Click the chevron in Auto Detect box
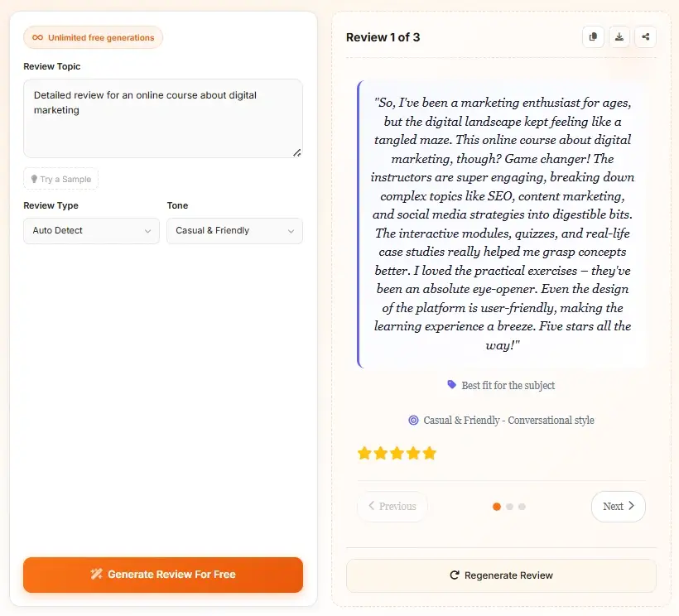This screenshot has width=679, height=616. (x=147, y=231)
